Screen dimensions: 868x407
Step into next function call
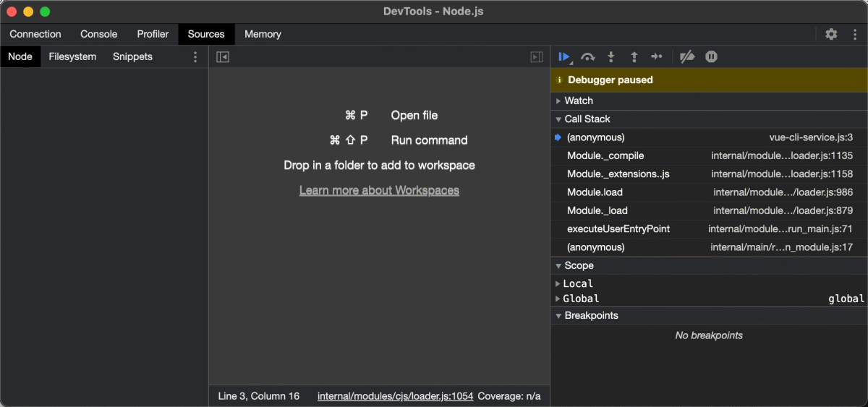click(x=611, y=56)
